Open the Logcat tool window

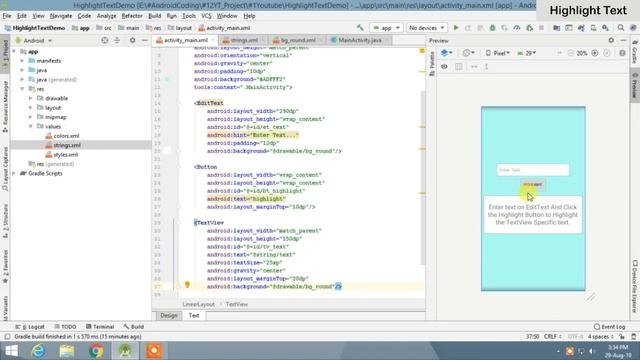(30, 327)
